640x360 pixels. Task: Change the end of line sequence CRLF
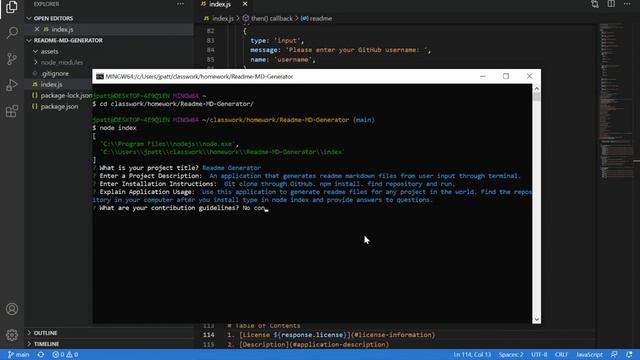click(561, 354)
